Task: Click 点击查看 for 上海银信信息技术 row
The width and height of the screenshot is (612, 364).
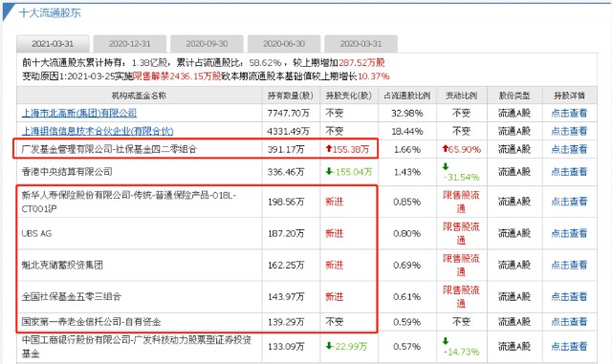Action: [x=569, y=131]
